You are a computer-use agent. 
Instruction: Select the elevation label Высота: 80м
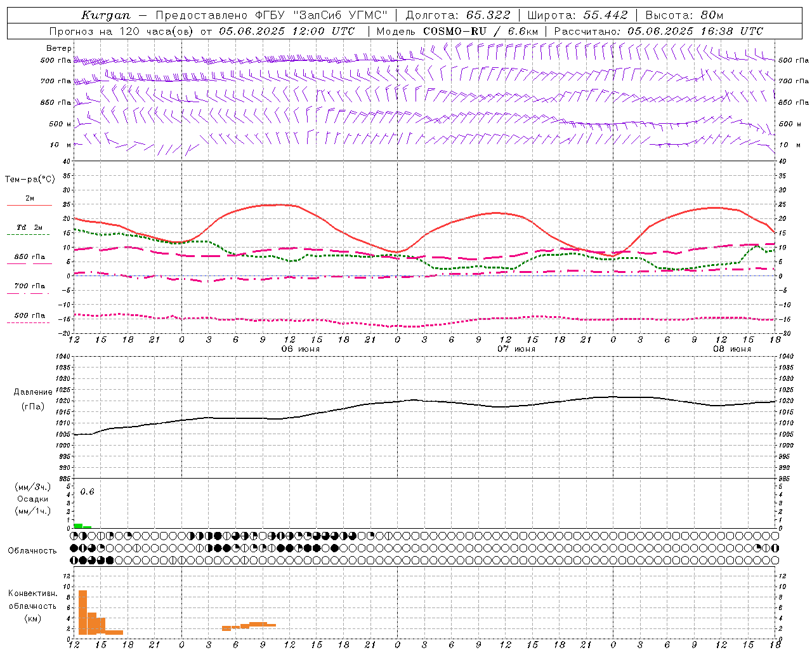tap(684, 15)
